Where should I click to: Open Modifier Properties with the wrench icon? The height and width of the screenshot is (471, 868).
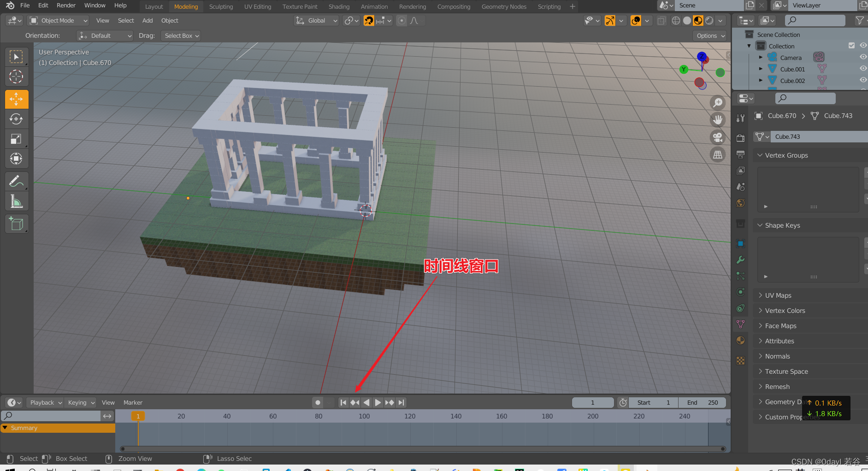tap(741, 259)
